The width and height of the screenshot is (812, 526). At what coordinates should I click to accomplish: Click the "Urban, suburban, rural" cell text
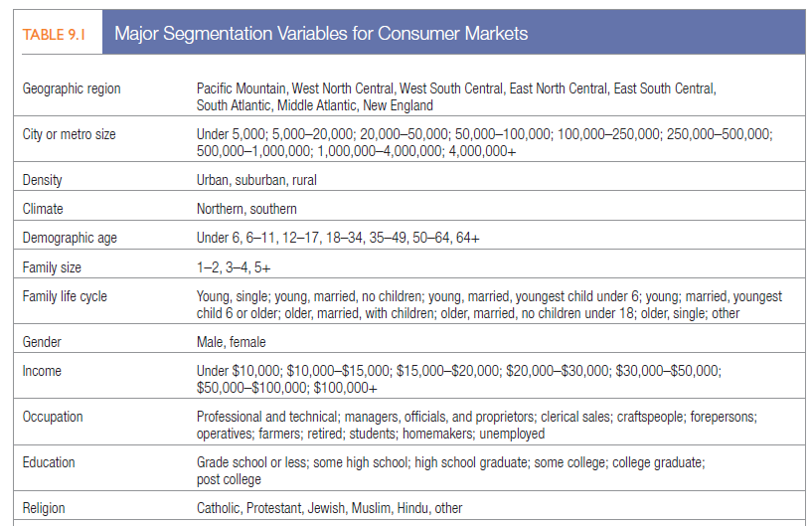click(256, 180)
